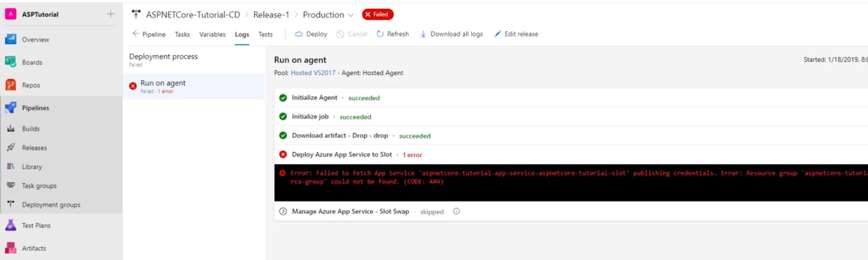Screen dimensions: 868x260
Task: Expand the Production stage dropdown chevron
Action: (350, 15)
